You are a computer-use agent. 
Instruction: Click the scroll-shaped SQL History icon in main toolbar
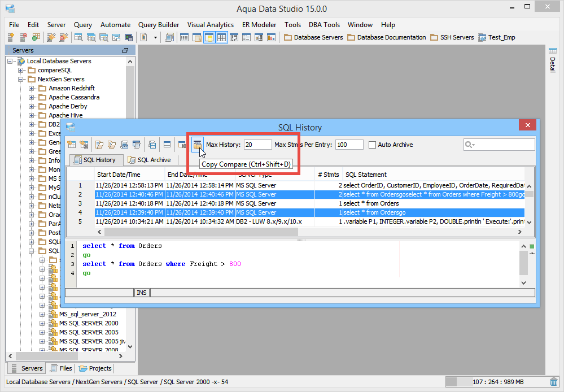click(169, 37)
